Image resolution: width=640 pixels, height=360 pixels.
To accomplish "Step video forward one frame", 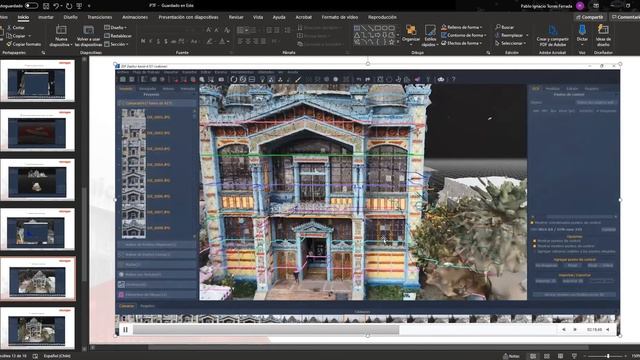I will click(575, 329).
